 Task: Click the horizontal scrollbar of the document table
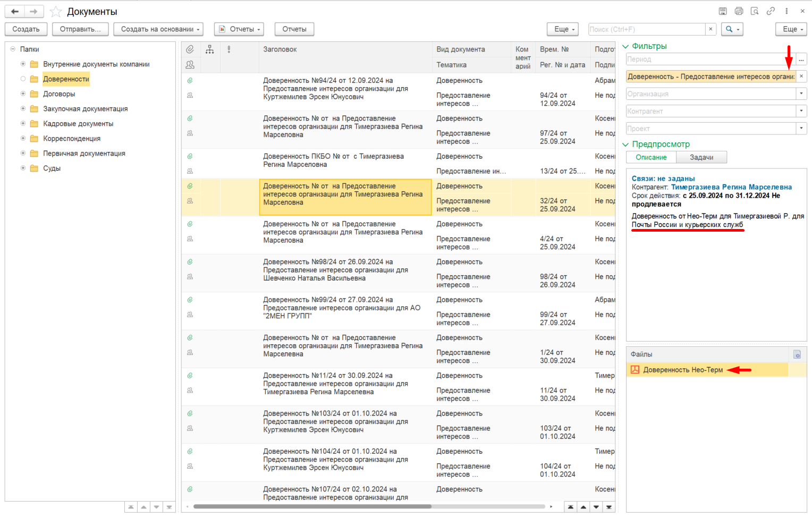312,506
